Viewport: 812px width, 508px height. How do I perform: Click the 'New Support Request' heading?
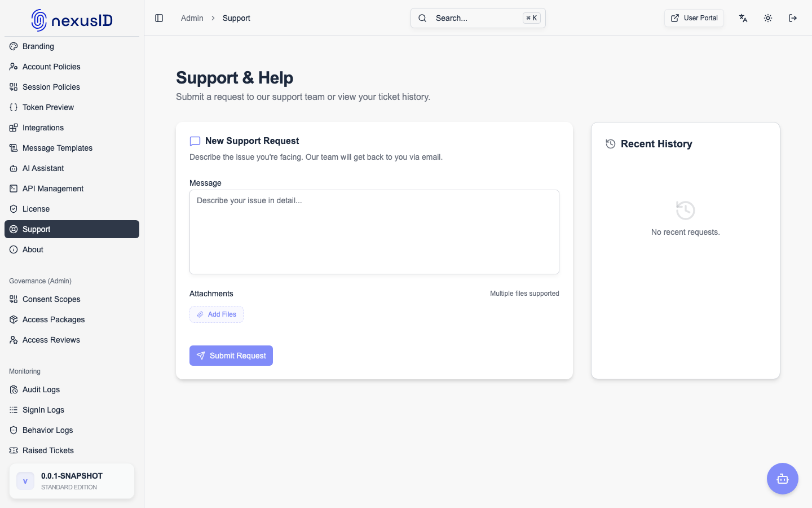(252, 141)
